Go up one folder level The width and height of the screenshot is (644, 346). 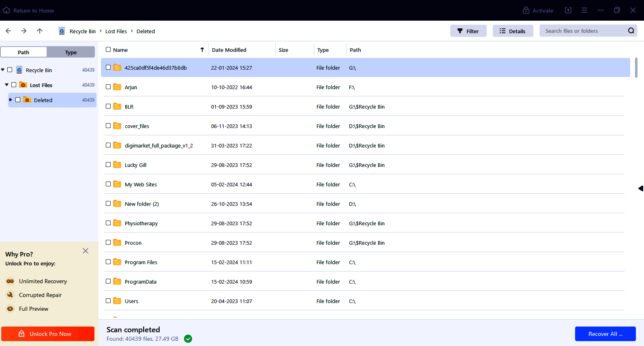(40, 31)
